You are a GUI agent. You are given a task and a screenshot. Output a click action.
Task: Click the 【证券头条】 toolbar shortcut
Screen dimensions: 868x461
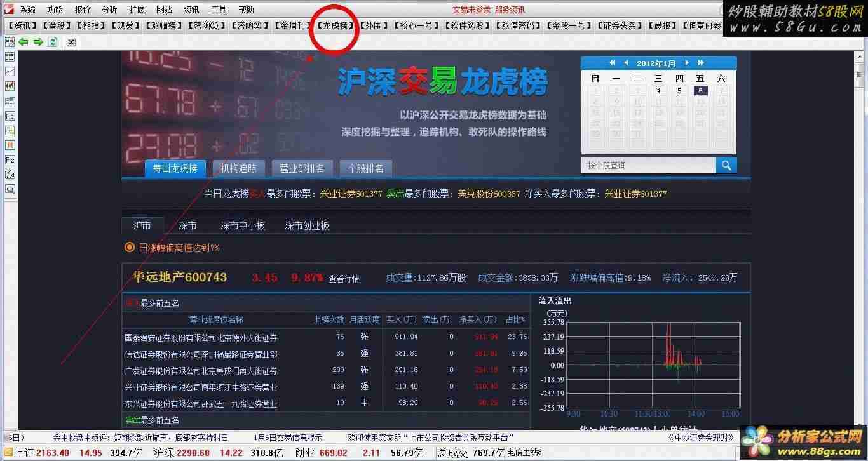click(620, 25)
